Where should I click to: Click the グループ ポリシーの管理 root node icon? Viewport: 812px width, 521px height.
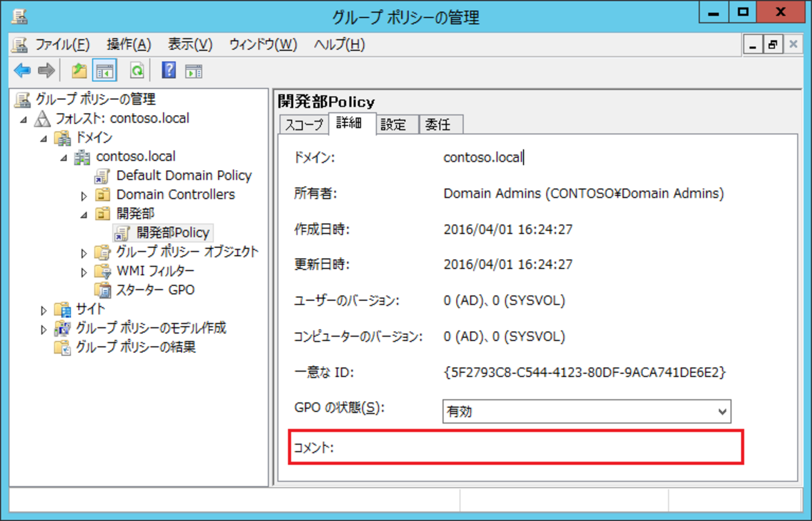click(x=22, y=99)
